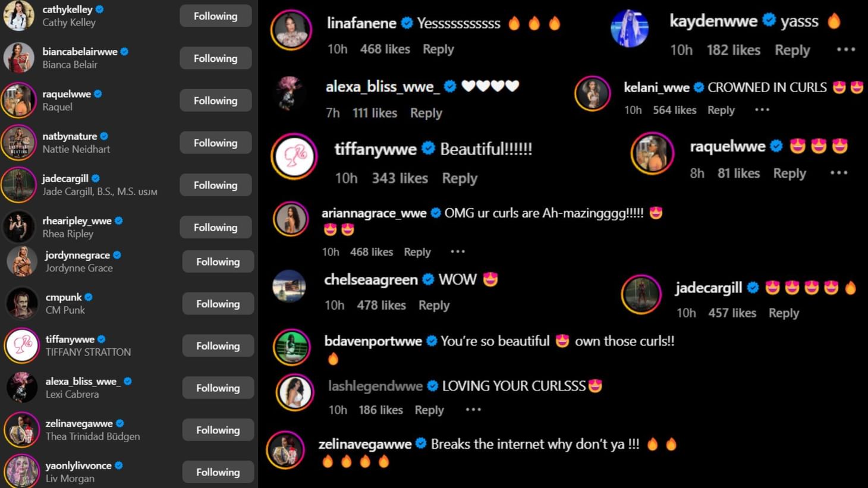Reply to jadecargill's comment
Screen dimensions: 868x488
click(x=784, y=313)
